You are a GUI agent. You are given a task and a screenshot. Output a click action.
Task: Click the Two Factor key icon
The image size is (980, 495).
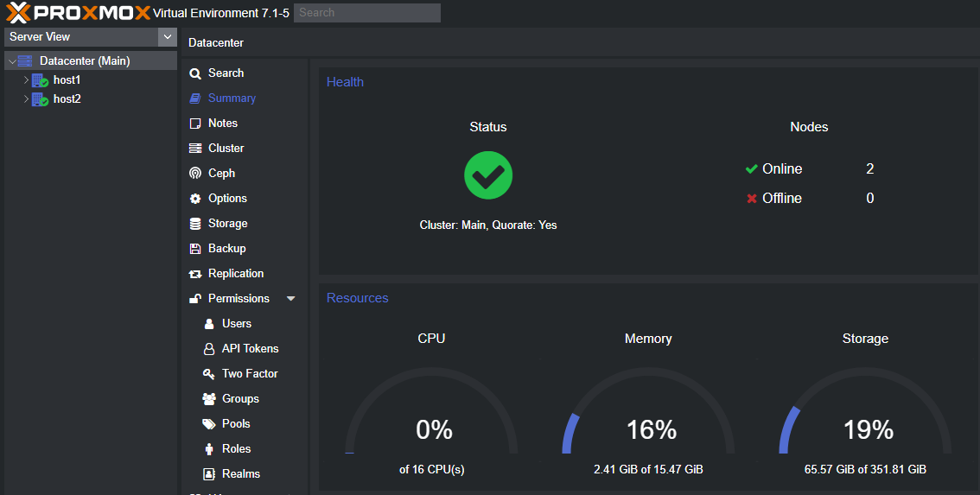(208, 373)
